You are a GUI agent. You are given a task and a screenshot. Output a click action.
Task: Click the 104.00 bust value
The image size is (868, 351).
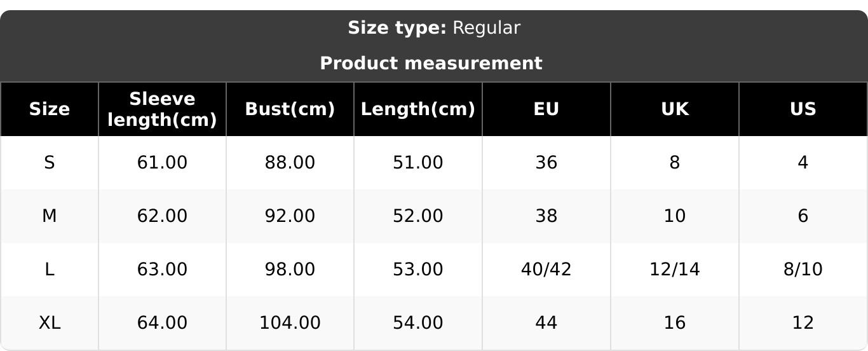tap(290, 323)
